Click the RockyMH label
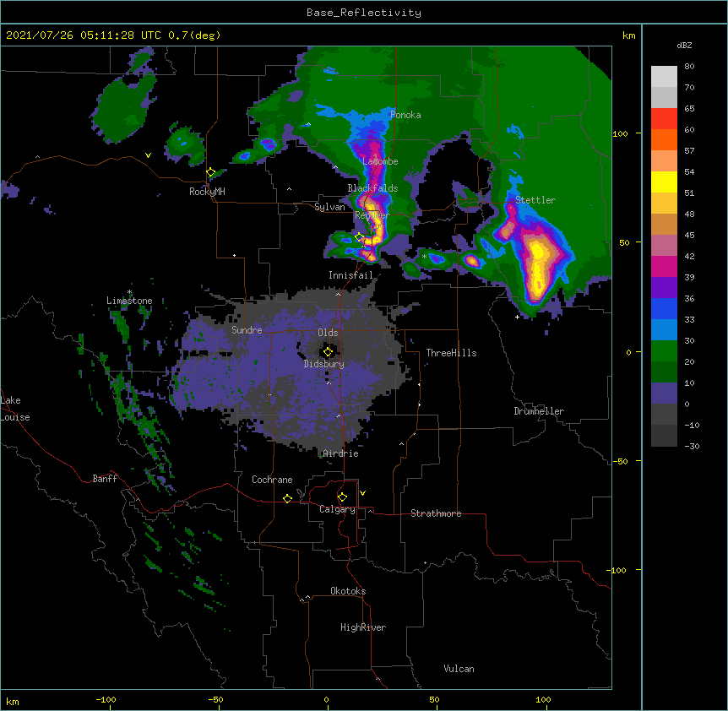 pyautogui.click(x=207, y=192)
